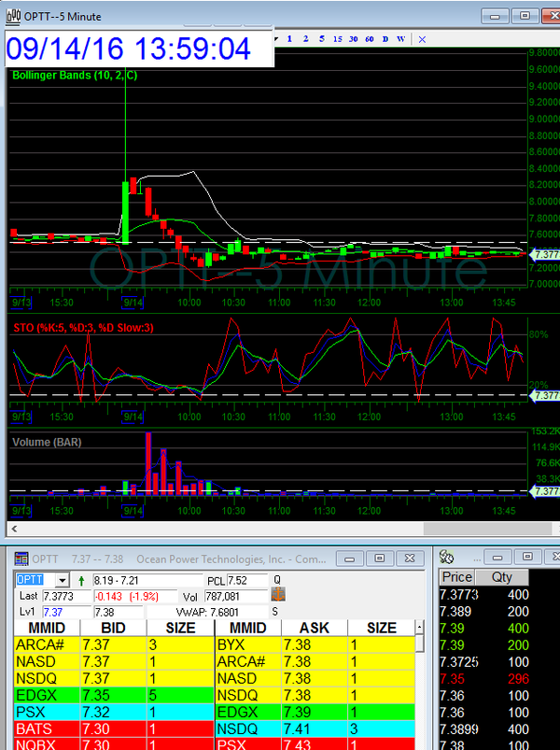The width and height of the screenshot is (560, 750).
Task: Select the Weekly W chart interval
Action: 401,39
